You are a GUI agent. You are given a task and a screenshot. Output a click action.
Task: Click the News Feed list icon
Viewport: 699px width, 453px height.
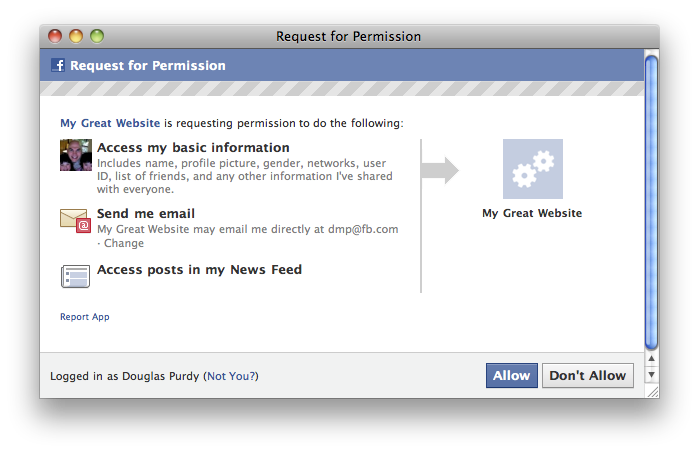click(75, 276)
